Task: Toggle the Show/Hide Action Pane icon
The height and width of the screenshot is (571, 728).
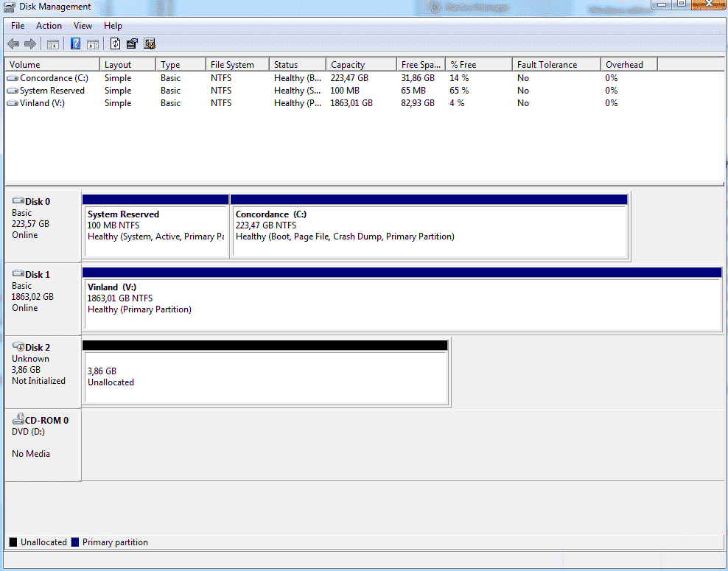Action: click(93, 44)
